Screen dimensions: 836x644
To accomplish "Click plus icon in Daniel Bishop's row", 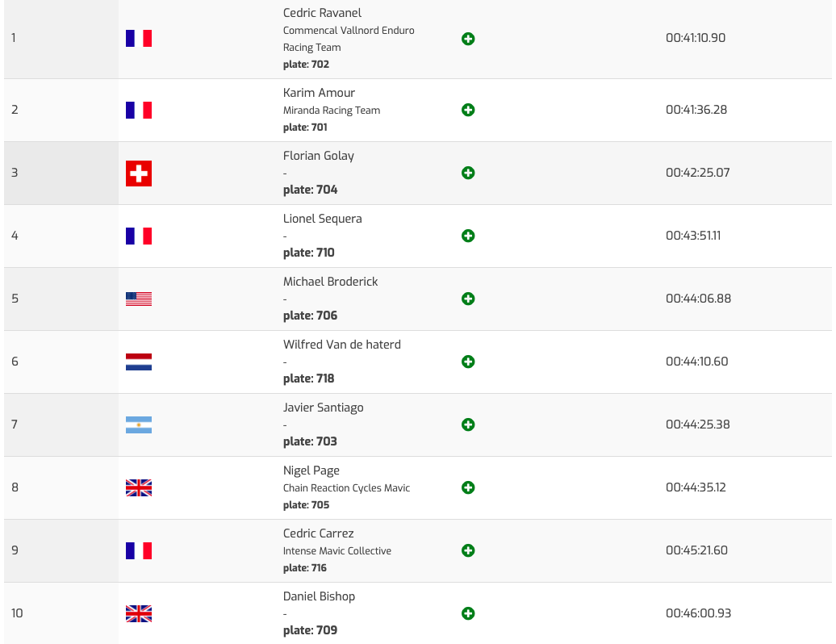I will [468, 613].
